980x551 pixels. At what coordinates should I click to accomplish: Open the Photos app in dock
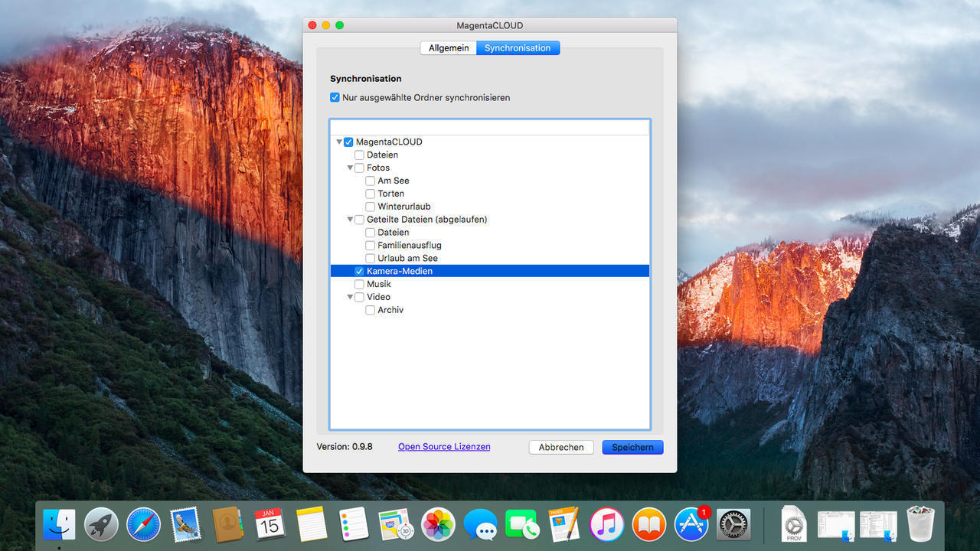click(438, 525)
